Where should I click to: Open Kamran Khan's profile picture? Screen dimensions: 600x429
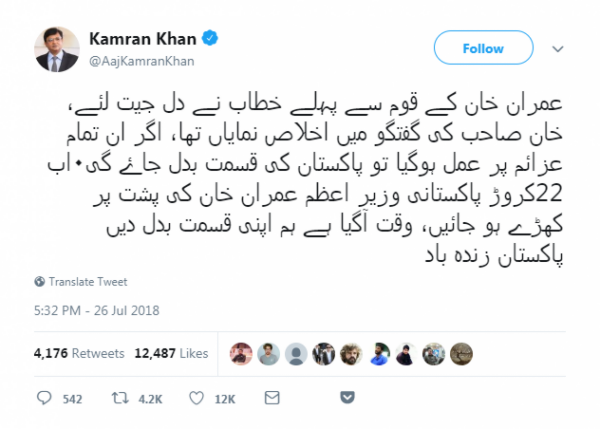57,49
